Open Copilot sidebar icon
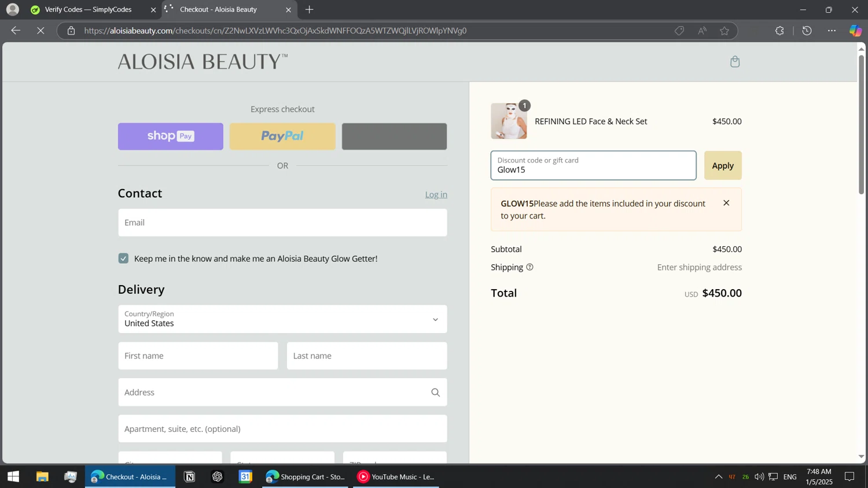The width and height of the screenshot is (868, 488). 856,31
